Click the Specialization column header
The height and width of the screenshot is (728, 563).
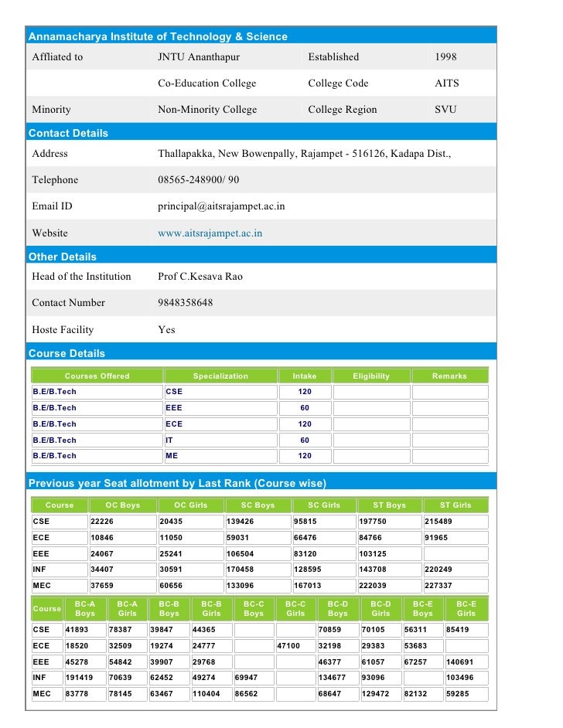click(x=220, y=376)
